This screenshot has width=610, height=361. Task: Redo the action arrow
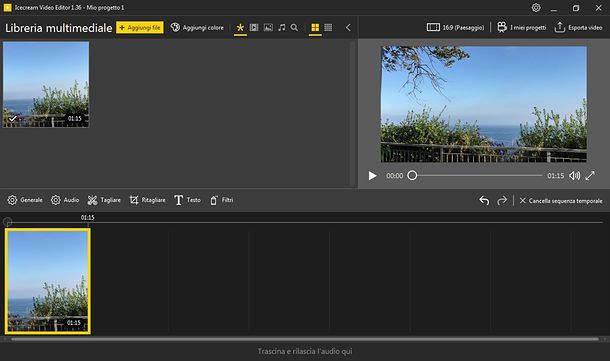coord(502,201)
